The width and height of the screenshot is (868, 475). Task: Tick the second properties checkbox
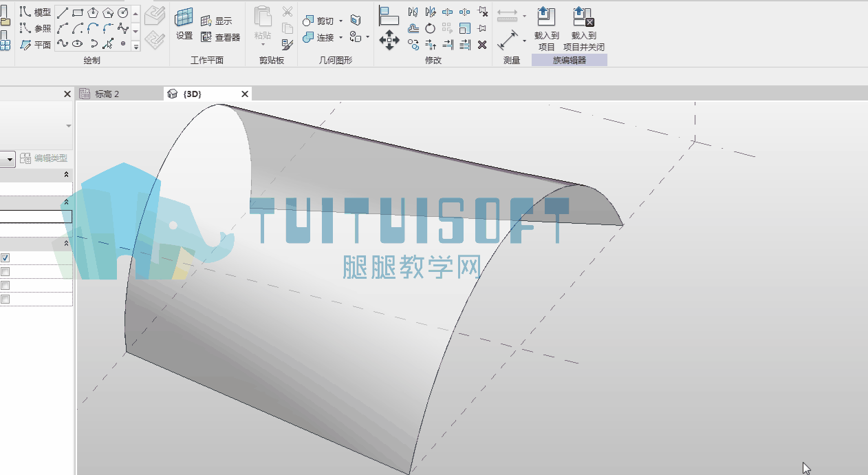pos(5,271)
